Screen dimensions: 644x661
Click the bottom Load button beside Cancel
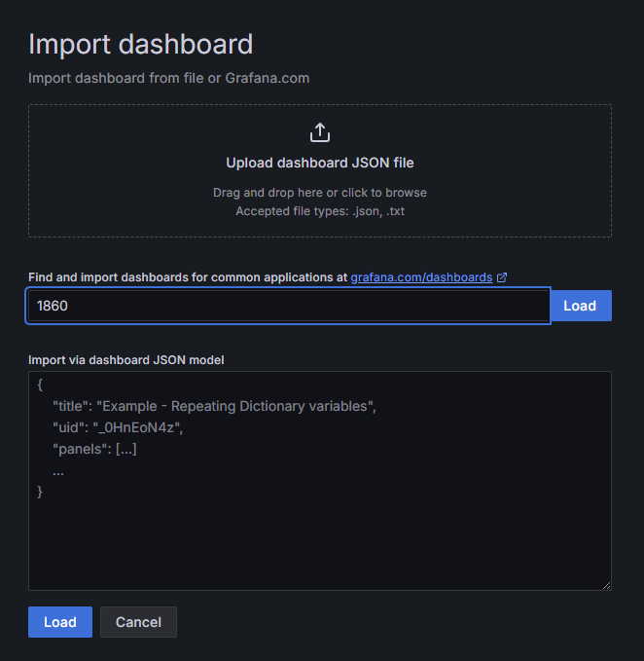(x=60, y=622)
